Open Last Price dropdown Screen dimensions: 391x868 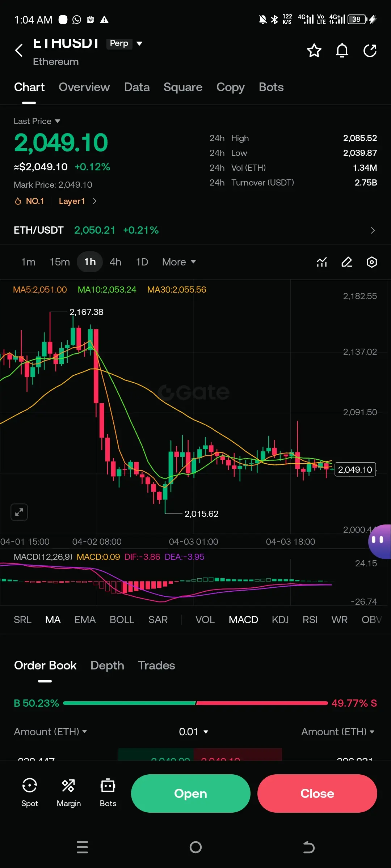(37, 121)
